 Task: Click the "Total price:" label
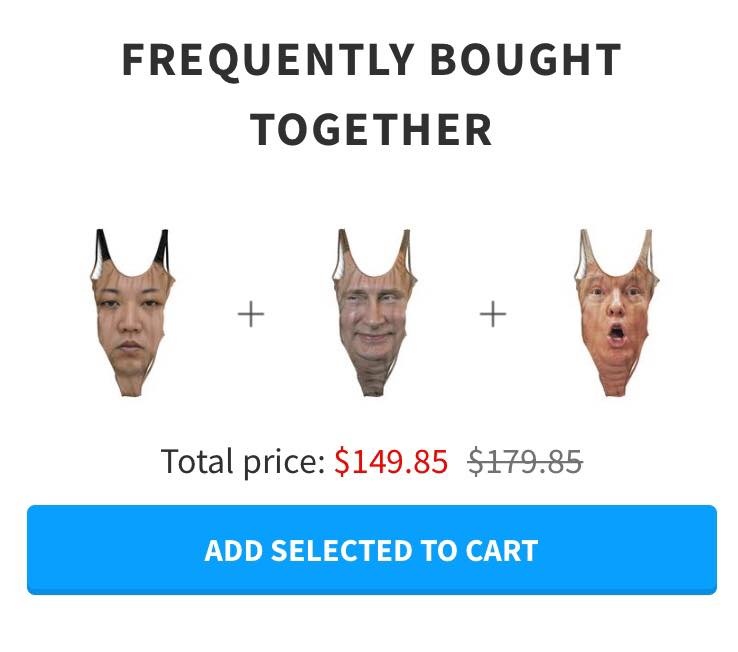click(x=242, y=461)
